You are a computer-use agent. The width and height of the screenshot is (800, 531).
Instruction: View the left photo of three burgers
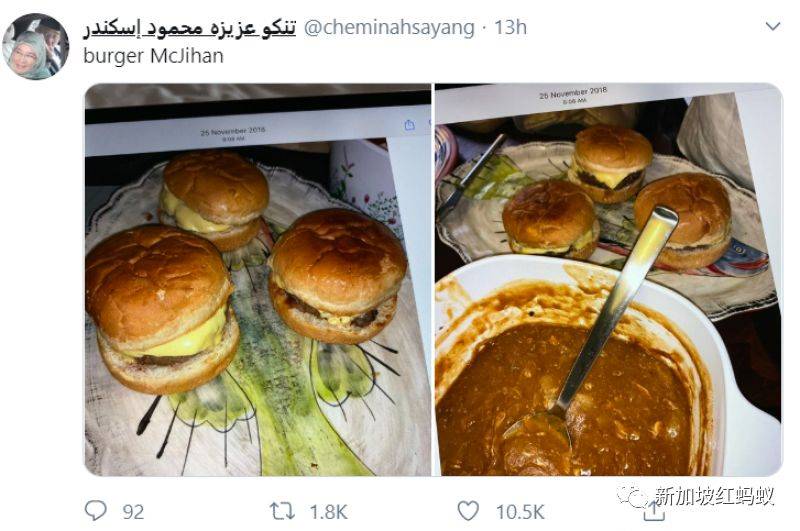(258, 280)
